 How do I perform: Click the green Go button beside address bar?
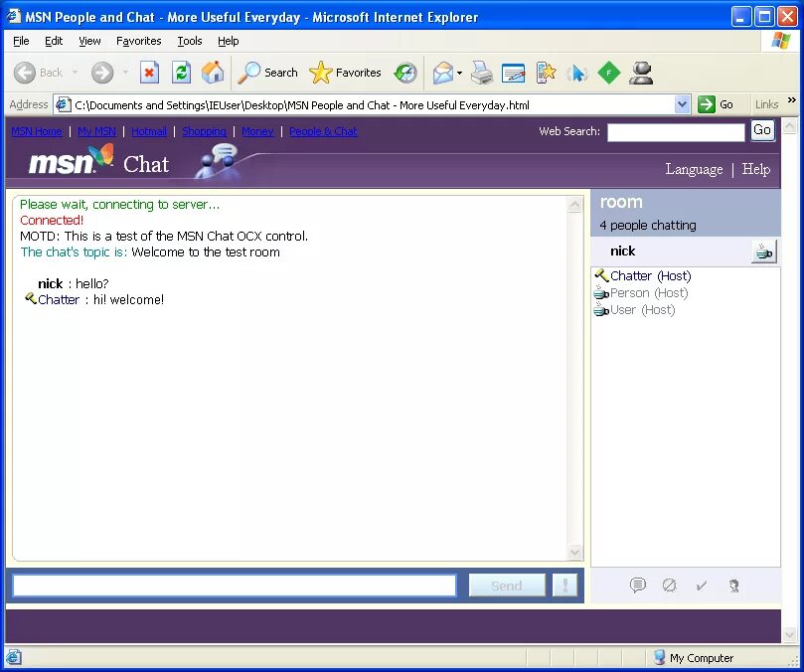[x=716, y=104]
